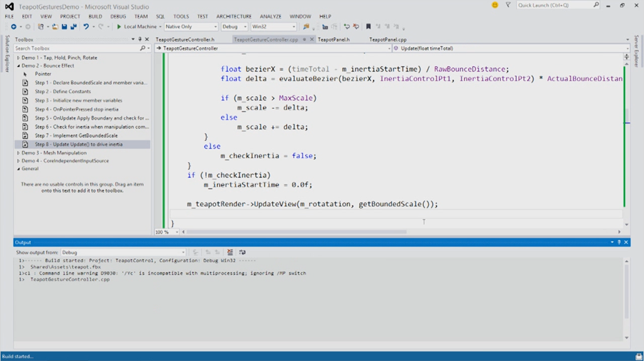Screen dimensions: 644x361
Task: Open the DEBUG menu
Action: point(118,16)
